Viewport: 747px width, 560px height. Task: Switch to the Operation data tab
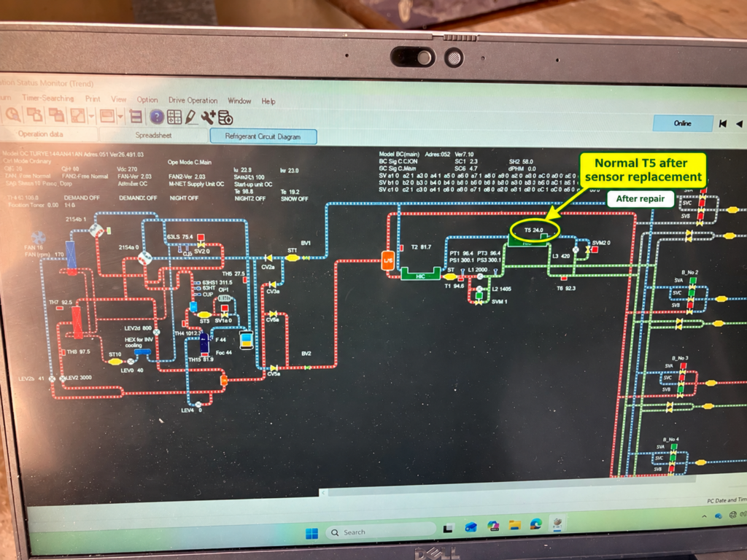tap(41, 134)
